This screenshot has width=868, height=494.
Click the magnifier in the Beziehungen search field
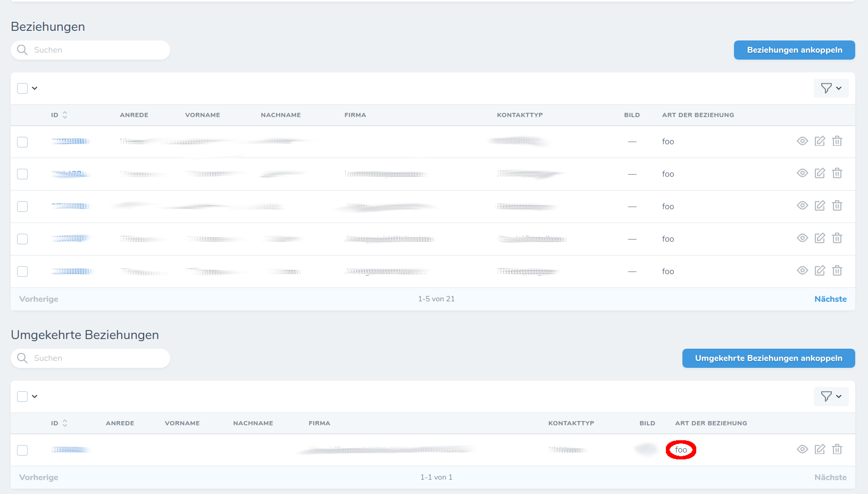click(22, 50)
